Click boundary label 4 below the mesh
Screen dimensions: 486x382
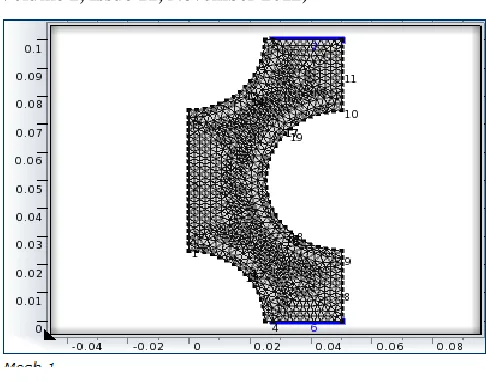point(275,329)
